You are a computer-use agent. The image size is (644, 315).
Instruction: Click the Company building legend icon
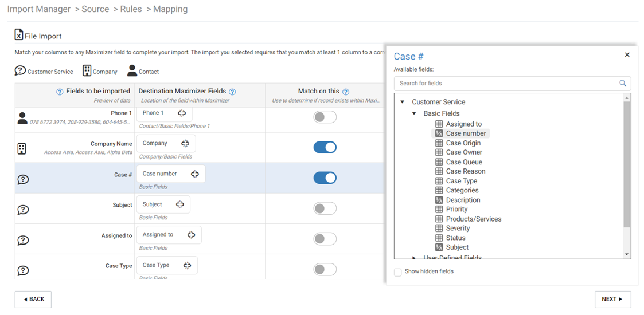87,70
